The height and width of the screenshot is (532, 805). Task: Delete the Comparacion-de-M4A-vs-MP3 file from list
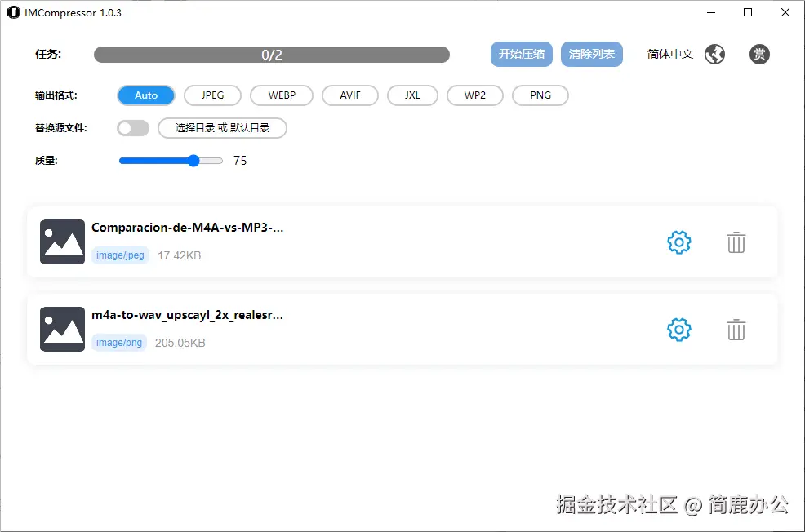[x=736, y=242]
